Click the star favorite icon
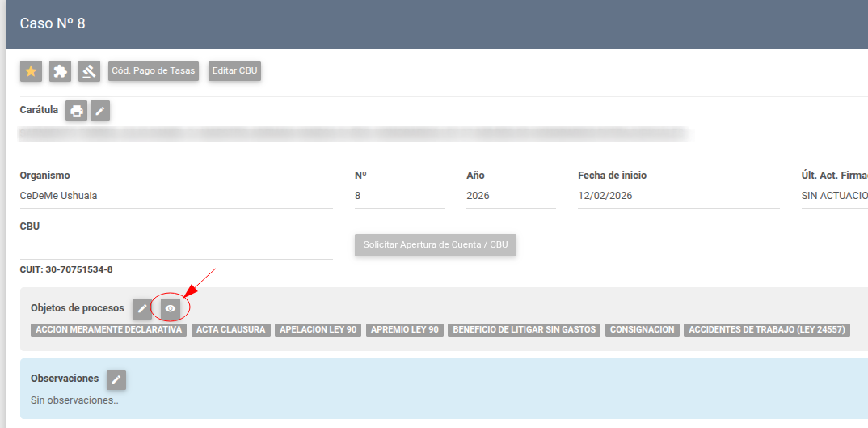868x428 pixels. pos(31,71)
